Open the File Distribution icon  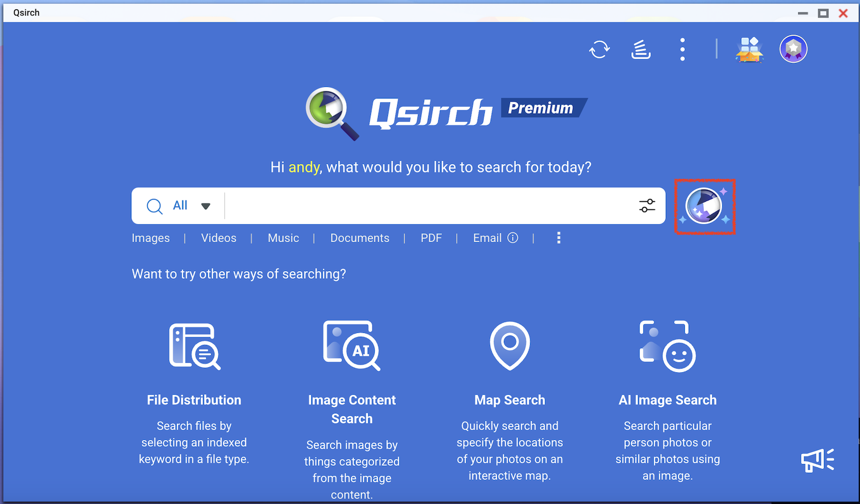194,347
